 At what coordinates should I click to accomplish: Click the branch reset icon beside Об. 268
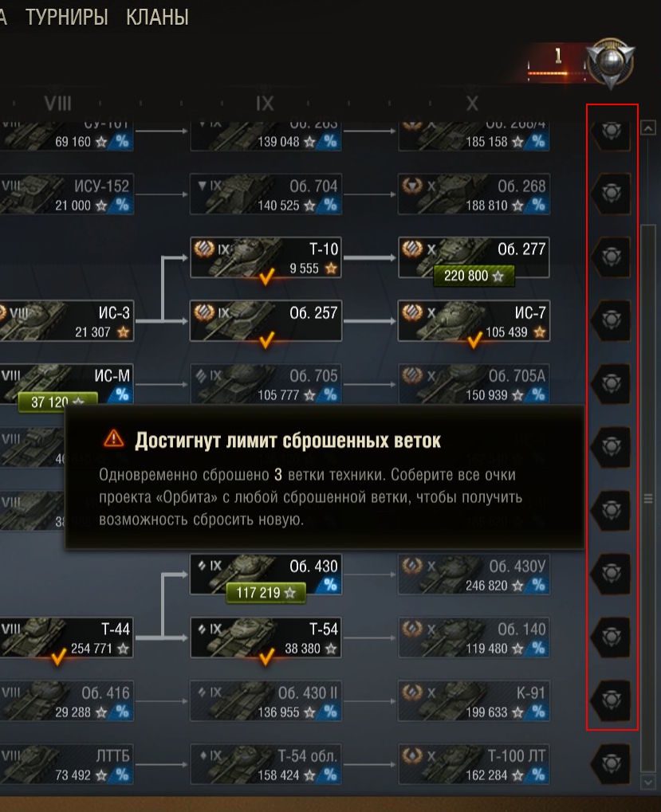click(x=611, y=194)
